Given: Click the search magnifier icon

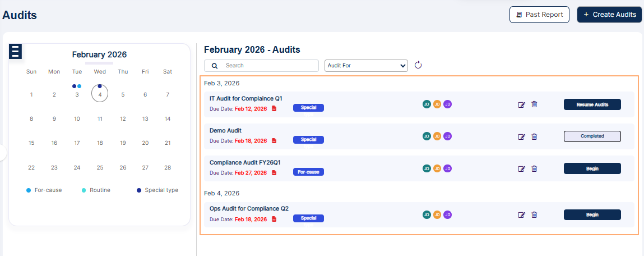Looking at the screenshot, I should click(x=215, y=66).
